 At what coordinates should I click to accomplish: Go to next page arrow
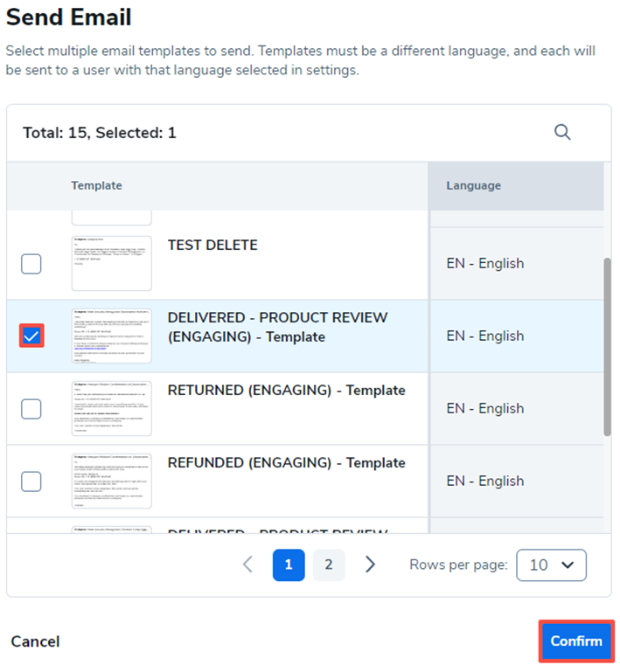(370, 565)
